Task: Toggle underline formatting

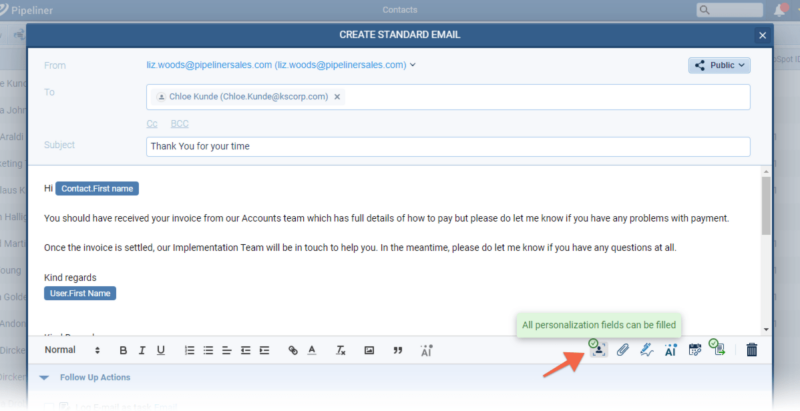Action: pos(161,350)
